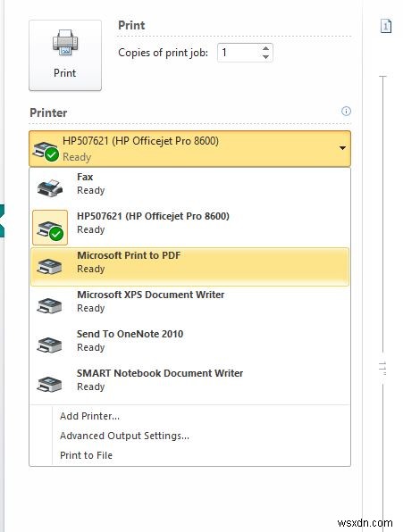The image size is (403, 532).
Task: Click the large Print button
Action: point(65,55)
